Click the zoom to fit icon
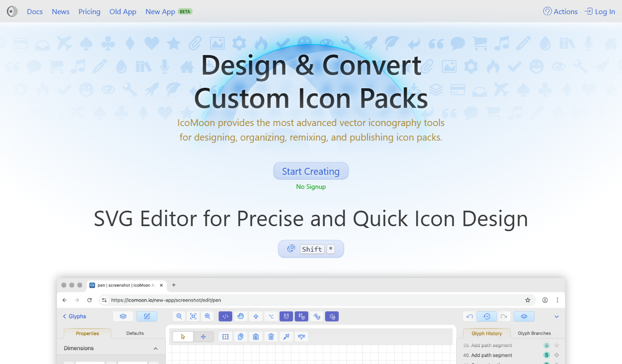 click(x=194, y=316)
